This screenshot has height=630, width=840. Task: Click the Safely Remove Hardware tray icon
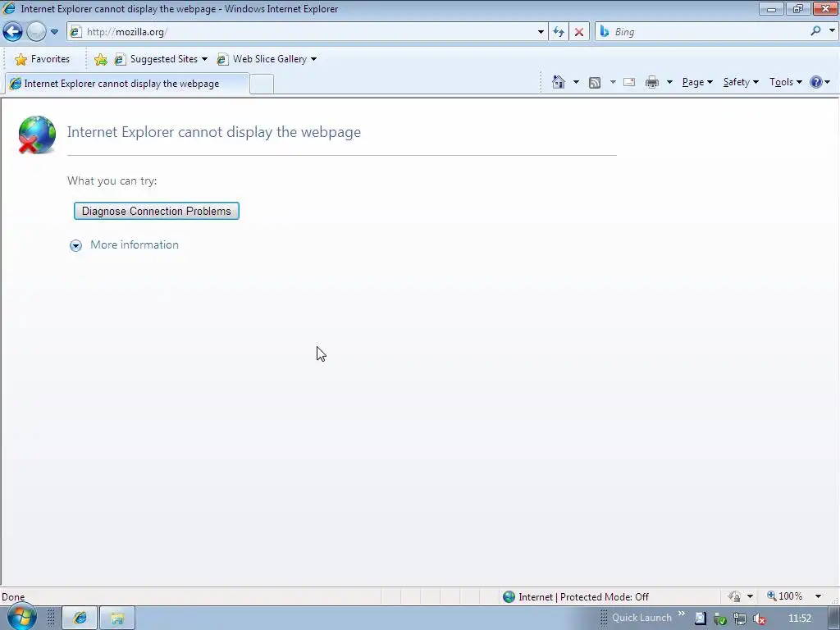720,619
